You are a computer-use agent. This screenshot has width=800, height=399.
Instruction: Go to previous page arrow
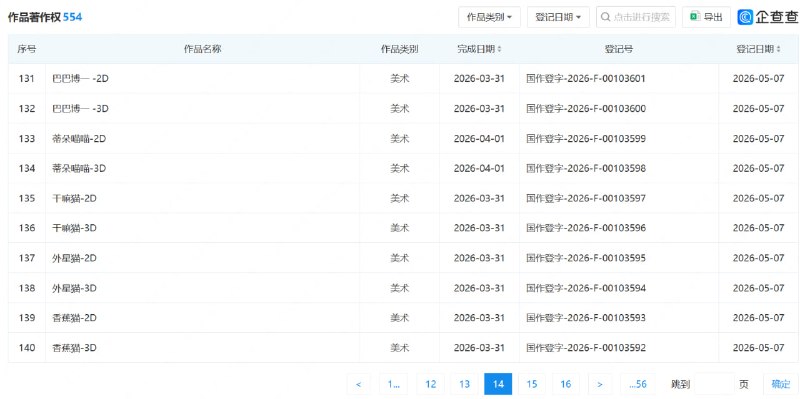pyautogui.click(x=359, y=384)
